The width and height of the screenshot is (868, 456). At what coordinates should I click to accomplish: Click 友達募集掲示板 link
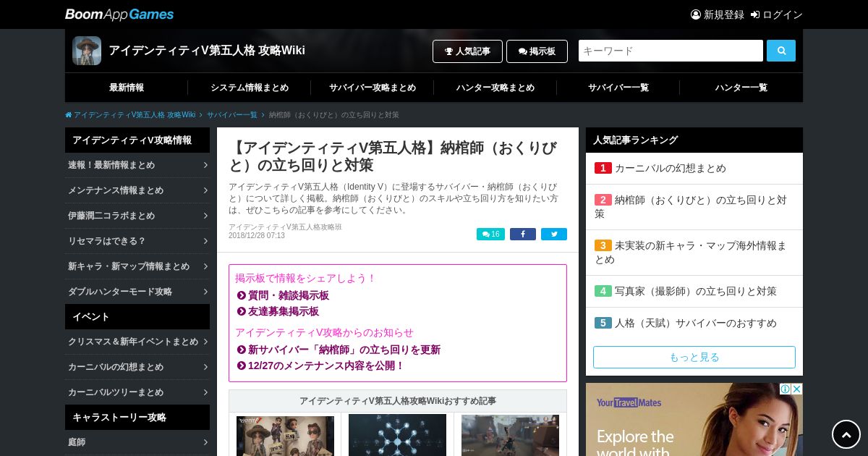pos(283,311)
